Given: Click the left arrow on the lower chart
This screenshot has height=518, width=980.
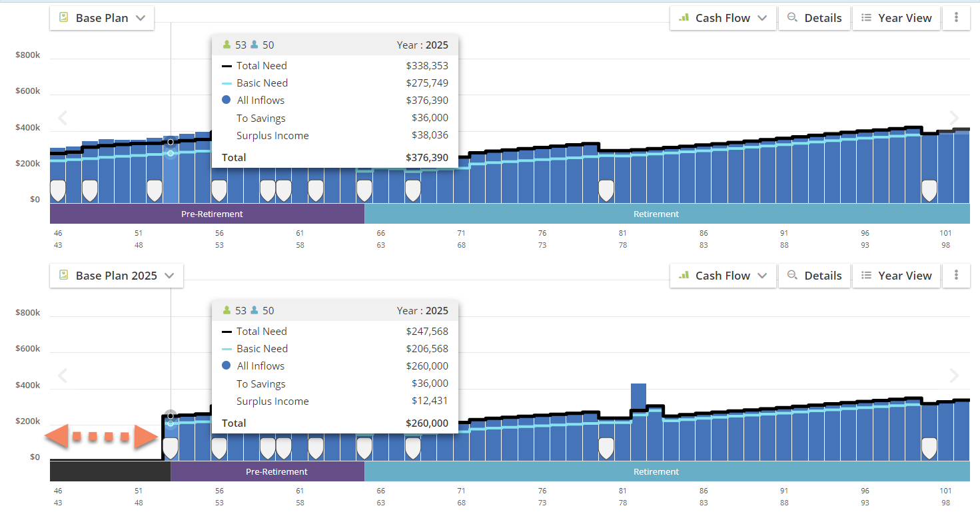Looking at the screenshot, I should click(63, 376).
